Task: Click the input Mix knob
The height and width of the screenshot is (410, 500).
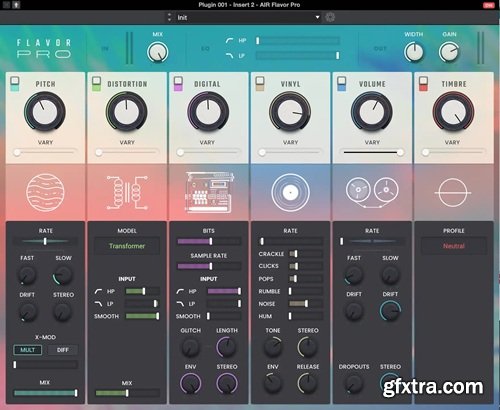Action: click(x=158, y=53)
